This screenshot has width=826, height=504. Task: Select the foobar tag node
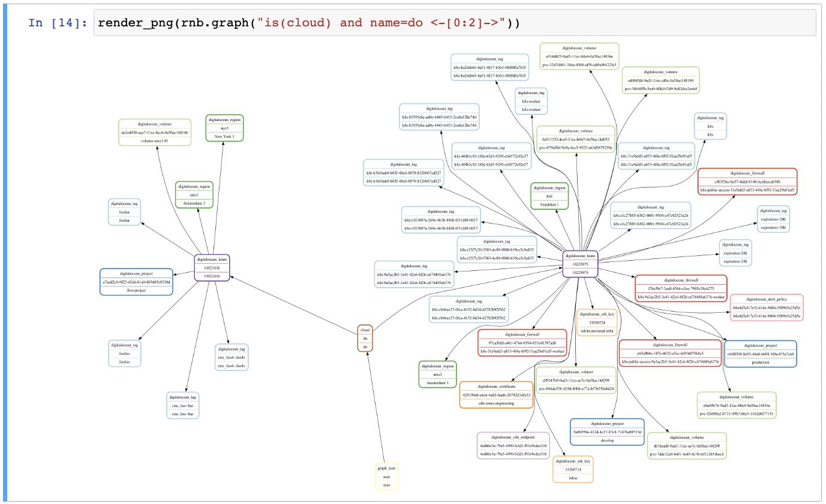point(125,212)
